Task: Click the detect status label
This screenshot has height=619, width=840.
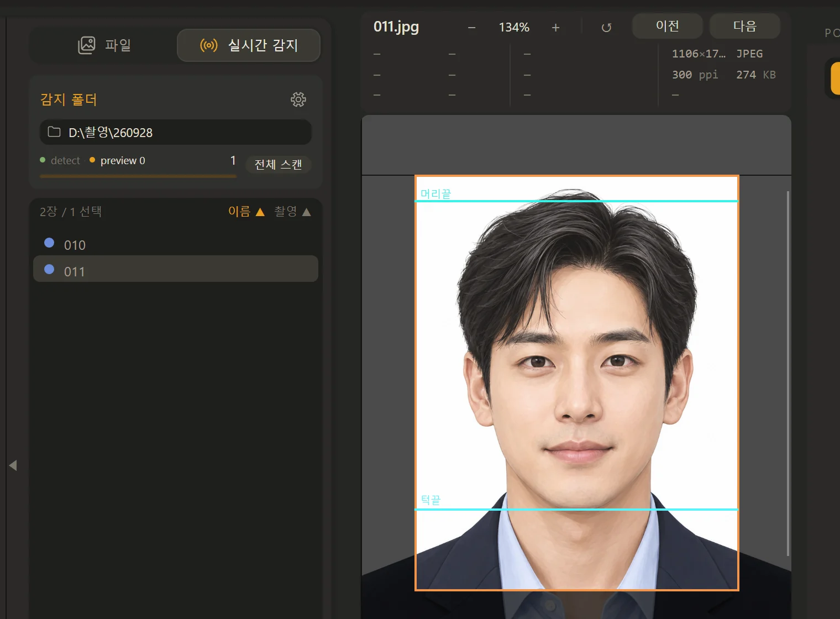Action: click(x=65, y=160)
